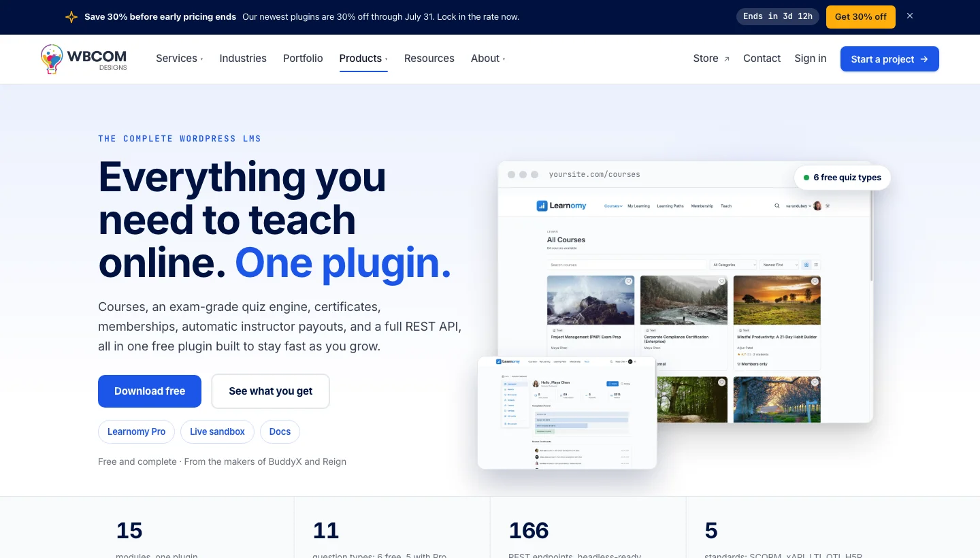Open the ocean waves course thumbnail

click(591, 300)
